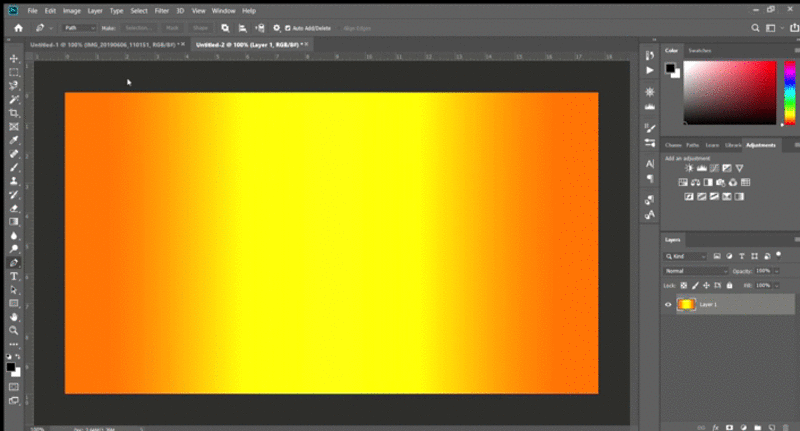Turn layer filtering on or off

pyautogui.click(x=779, y=255)
